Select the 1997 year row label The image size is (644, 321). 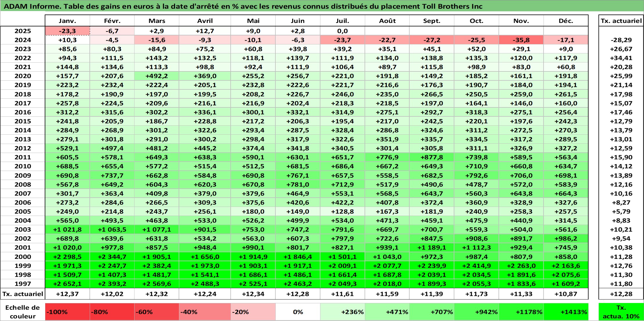coord(23,284)
